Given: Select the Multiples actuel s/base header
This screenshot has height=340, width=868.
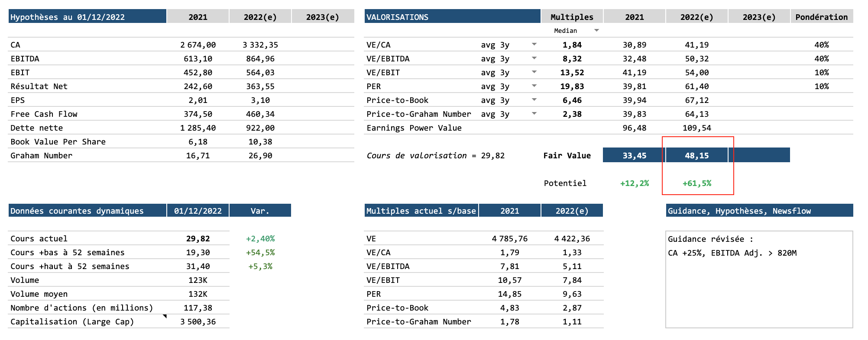Looking at the screenshot, I should tap(421, 211).
